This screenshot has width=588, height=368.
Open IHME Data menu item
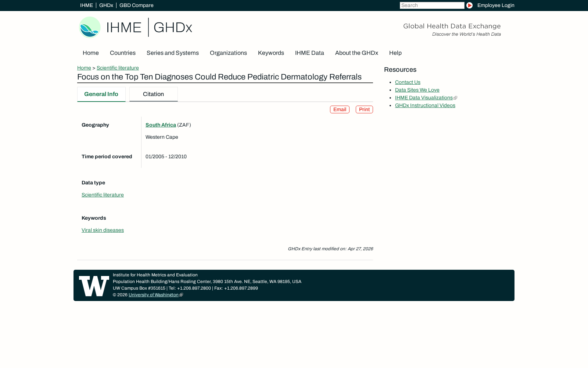[x=309, y=53]
